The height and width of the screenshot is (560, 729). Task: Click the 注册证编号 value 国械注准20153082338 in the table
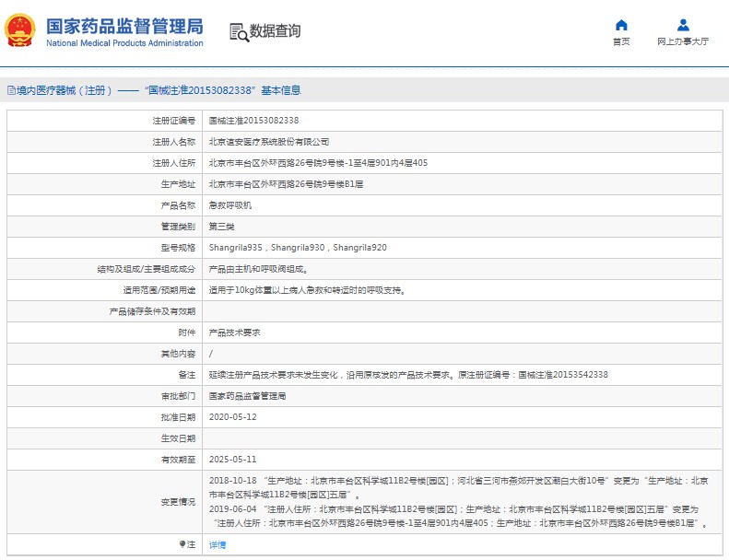pyautogui.click(x=253, y=121)
